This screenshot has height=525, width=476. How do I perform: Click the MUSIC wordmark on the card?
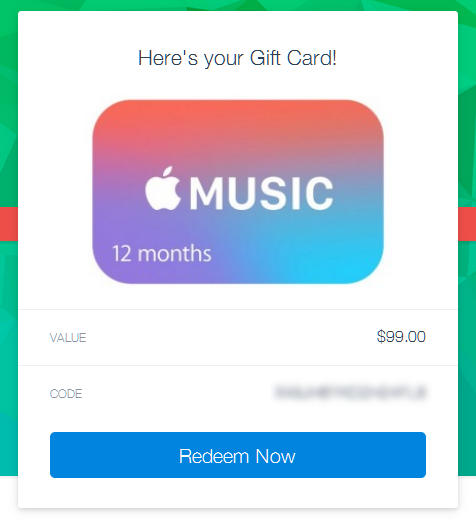[x=261, y=193]
